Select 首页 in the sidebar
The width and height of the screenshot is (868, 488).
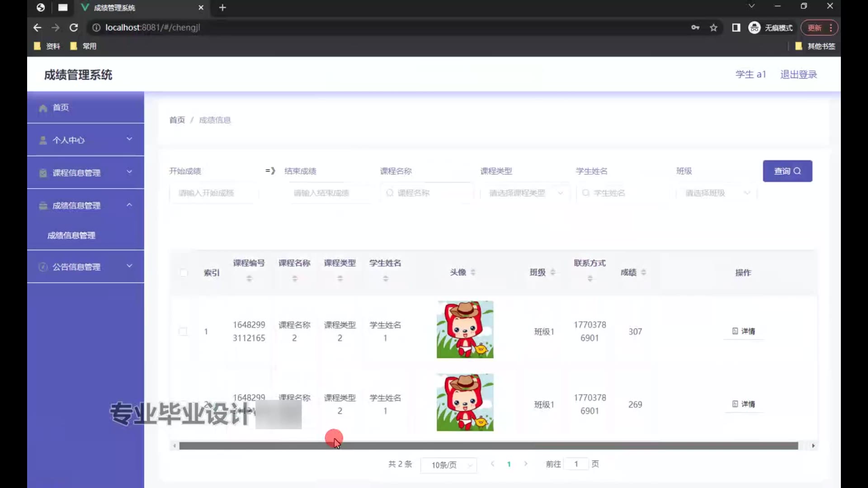click(61, 108)
